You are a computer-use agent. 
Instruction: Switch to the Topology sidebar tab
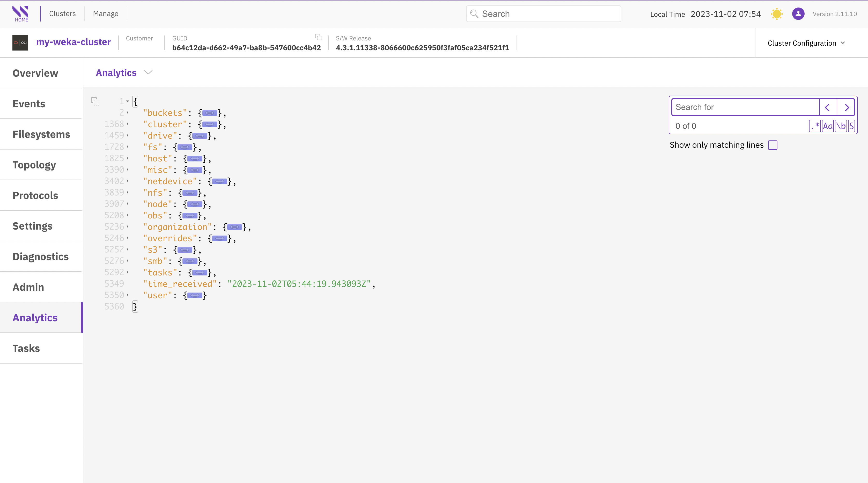(34, 165)
